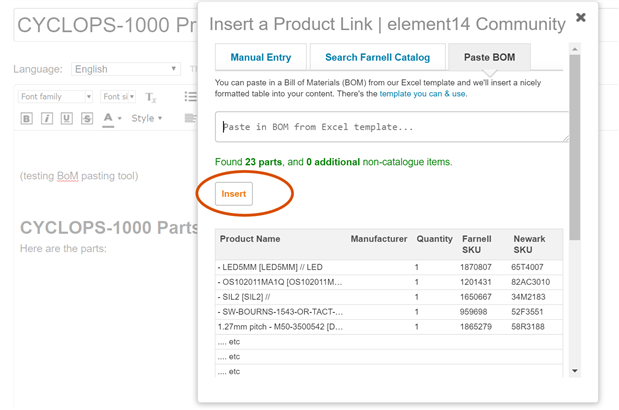Viewport: 619px width, 410px height.
Task: Click the text color A icon
Action: 109,119
